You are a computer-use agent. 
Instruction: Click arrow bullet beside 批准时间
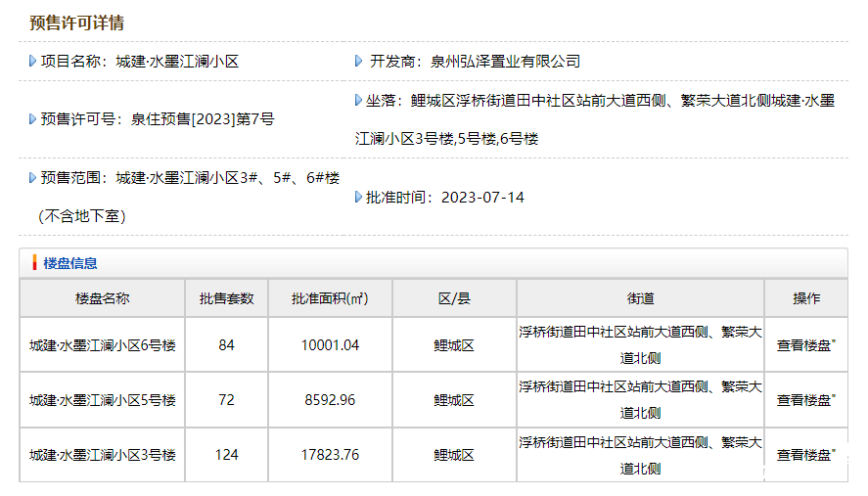(359, 197)
